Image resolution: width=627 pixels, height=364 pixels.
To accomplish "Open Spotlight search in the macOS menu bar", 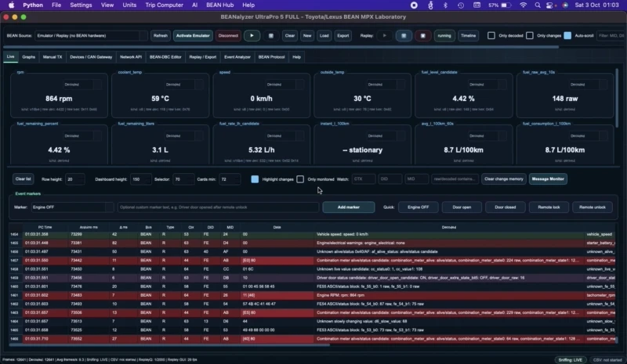I will [x=538, y=5].
